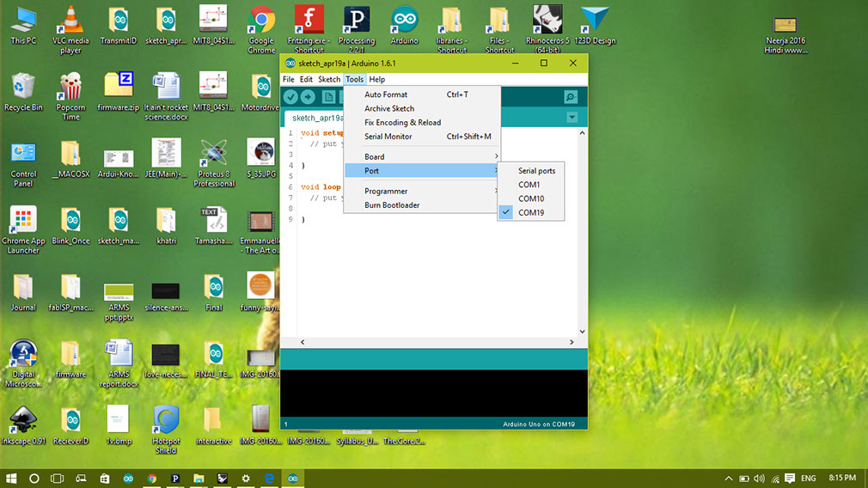Select the Processing 2.2.1 desktop icon
This screenshot has height=488, width=868.
(x=357, y=30)
